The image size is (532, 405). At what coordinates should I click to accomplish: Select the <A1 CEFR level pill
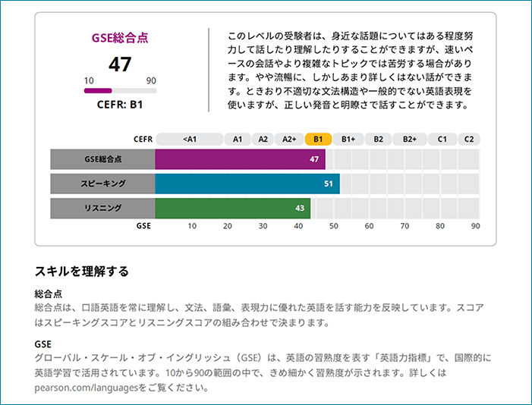click(x=190, y=139)
